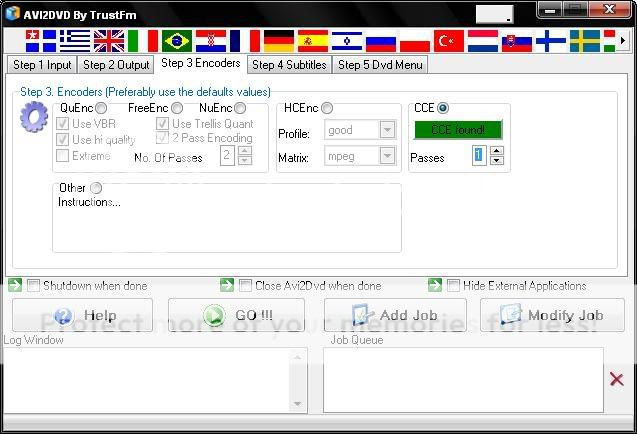Increase CCE Passes with up arrow

pos(496,150)
